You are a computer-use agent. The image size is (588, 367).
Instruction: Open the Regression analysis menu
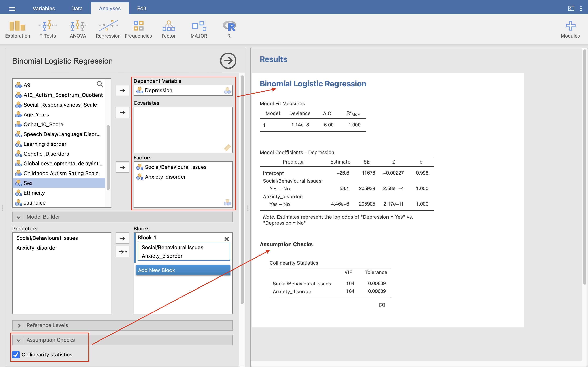click(108, 29)
